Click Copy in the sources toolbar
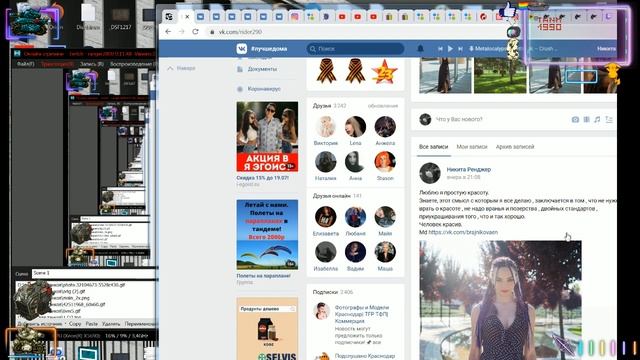The height and width of the screenshot is (360, 640). pyautogui.click(x=75, y=324)
